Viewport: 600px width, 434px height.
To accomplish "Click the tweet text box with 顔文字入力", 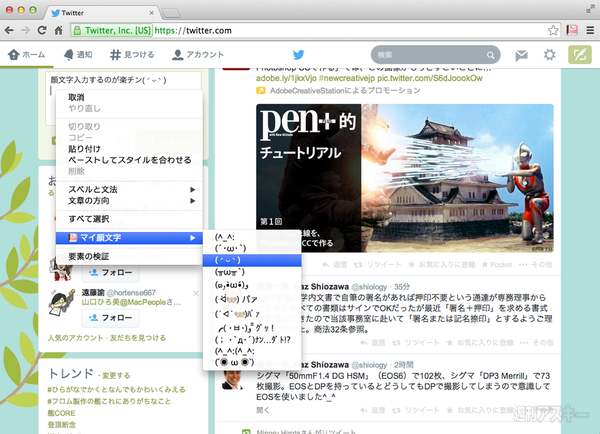I will click(123, 99).
